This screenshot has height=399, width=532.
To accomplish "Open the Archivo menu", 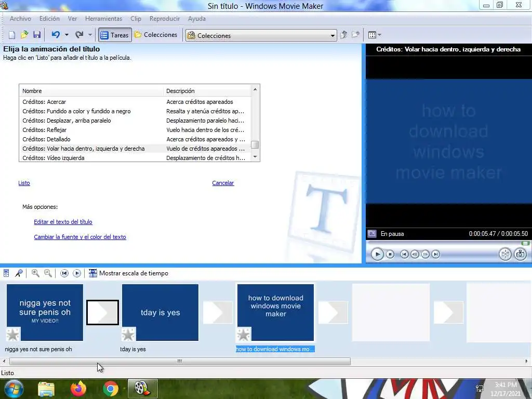I will (20, 19).
